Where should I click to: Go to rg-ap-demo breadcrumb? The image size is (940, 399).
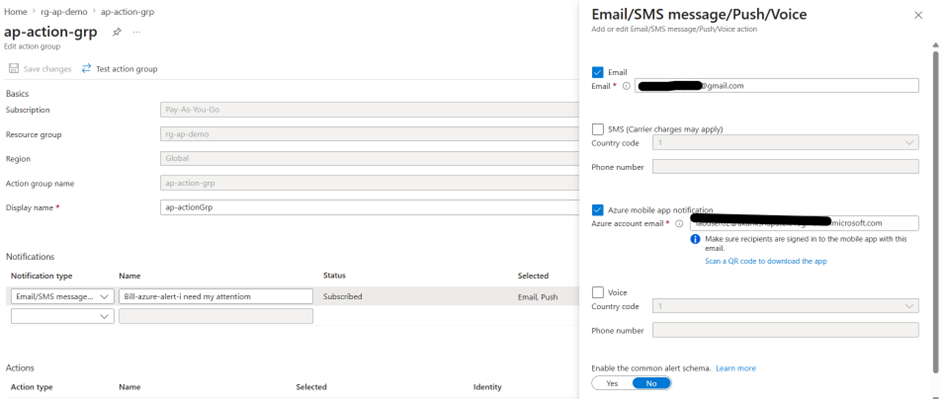[x=64, y=11]
